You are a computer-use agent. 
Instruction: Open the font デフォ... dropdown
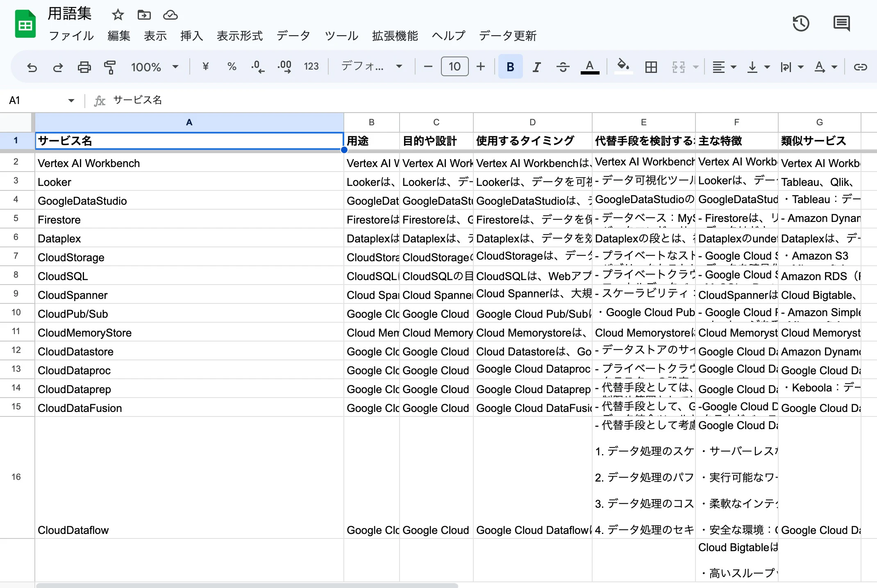coord(372,66)
